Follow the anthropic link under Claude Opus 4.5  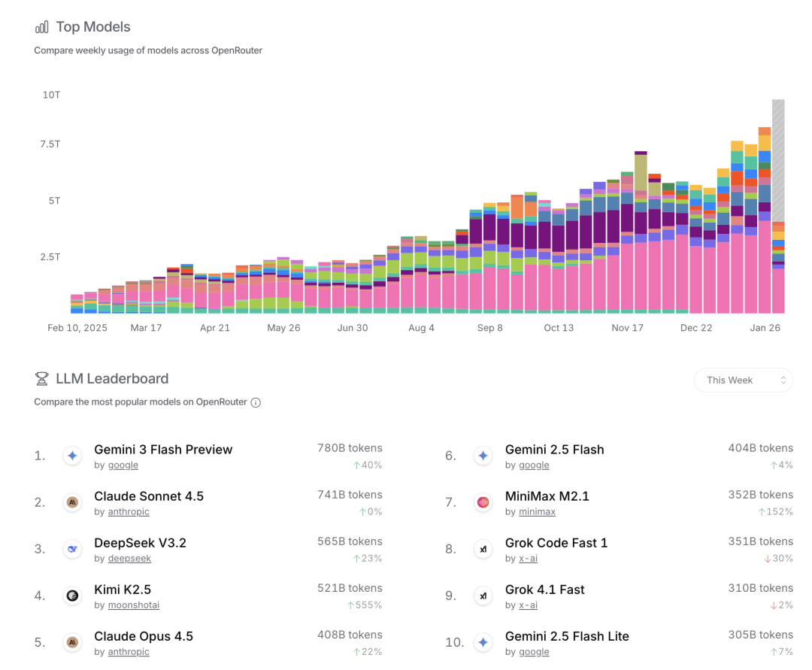[x=129, y=651]
